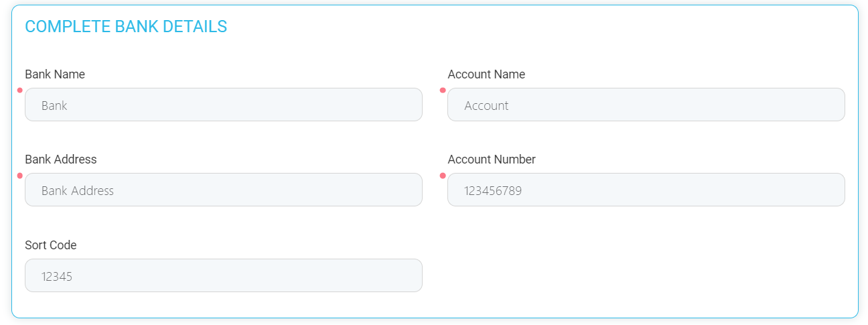This screenshot has height=325, width=868.
Task: Click the 'Bank Address' label
Action: pos(61,159)
